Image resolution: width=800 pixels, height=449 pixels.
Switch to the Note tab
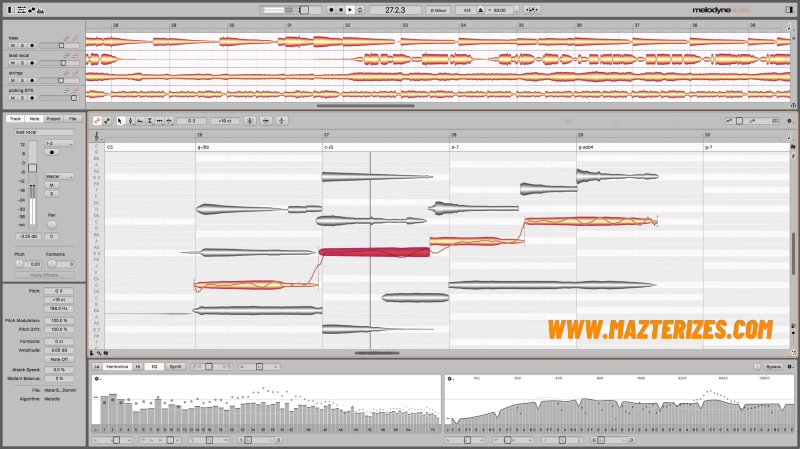(34, 118)
